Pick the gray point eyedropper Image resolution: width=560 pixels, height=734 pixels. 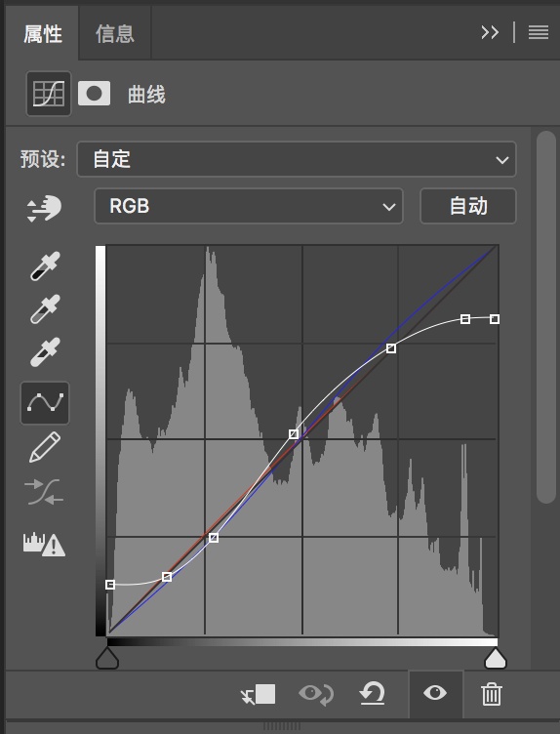[x=45, y=309]
